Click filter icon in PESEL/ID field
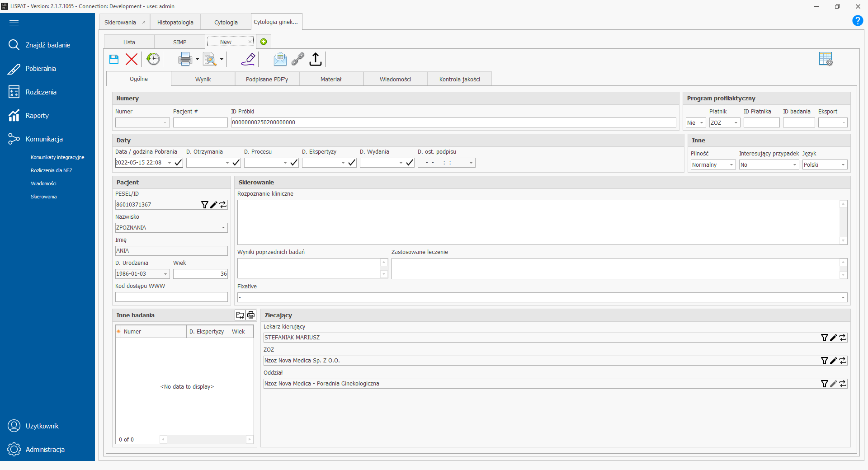868x470 pixels. coord(204,205)
